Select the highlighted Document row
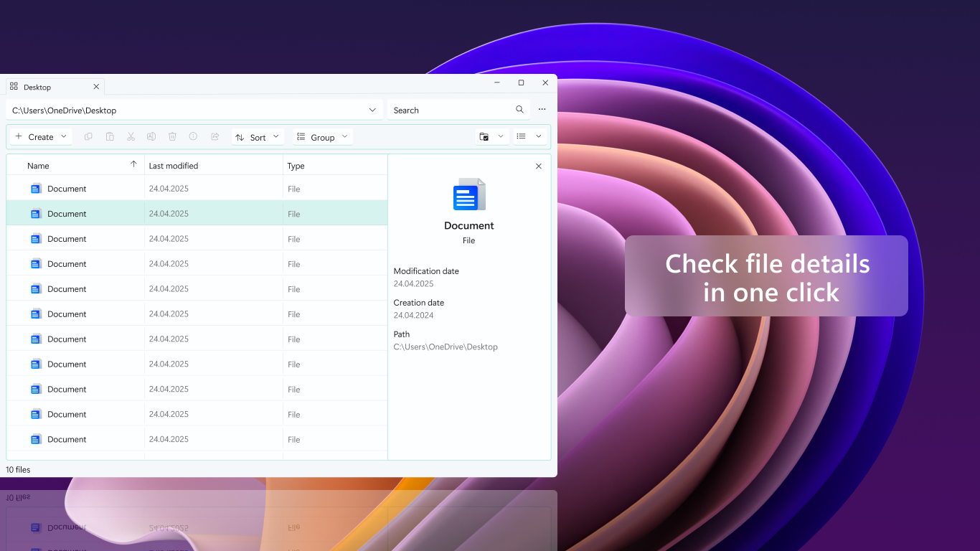The image size is (980, 551). [x=197, y=214]
